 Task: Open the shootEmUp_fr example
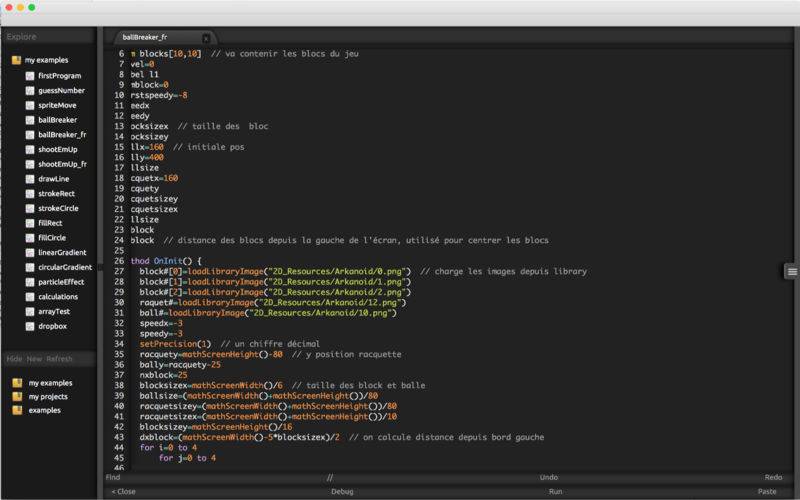pyautogui.click(x=62, y=164)
